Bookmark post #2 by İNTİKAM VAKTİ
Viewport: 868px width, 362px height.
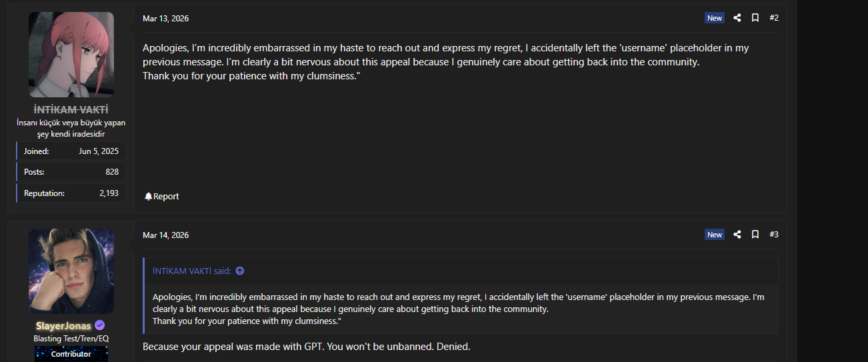pyautogui.click(x=755, y=18)
